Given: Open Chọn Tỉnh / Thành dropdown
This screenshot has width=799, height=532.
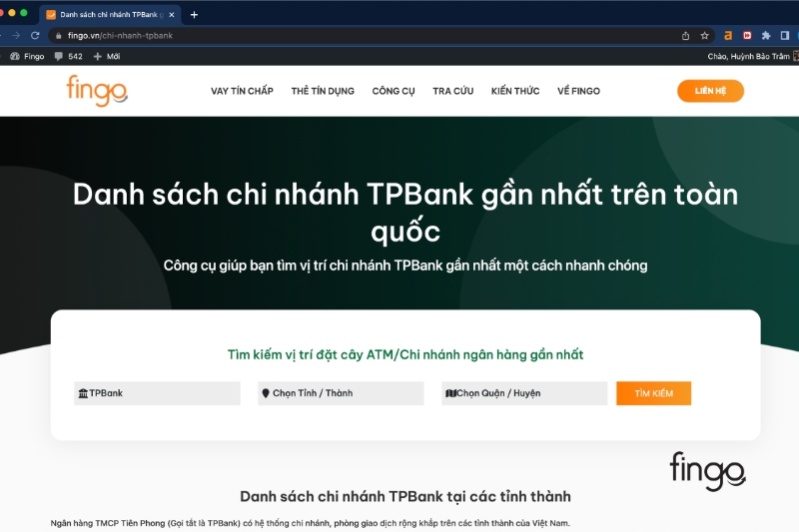Looking at the screenshot, I should (x=341, y=393).
